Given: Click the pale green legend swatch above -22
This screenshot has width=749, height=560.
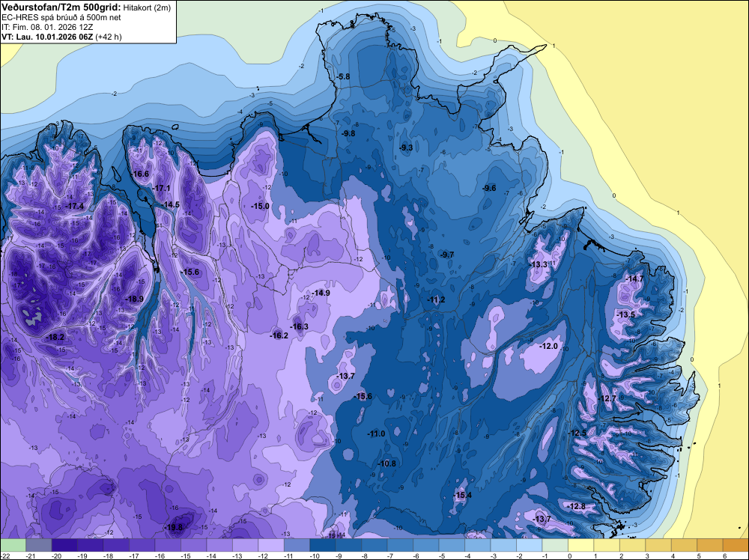Looking at the screenshot, I should 13,545.
